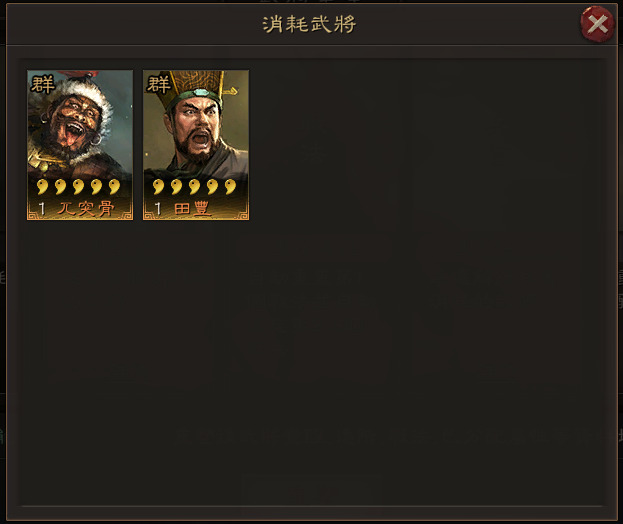623x524 pixels.
Task: Click the fifth gold star on 兀突骨 card
Action: (x=114, y=186)
